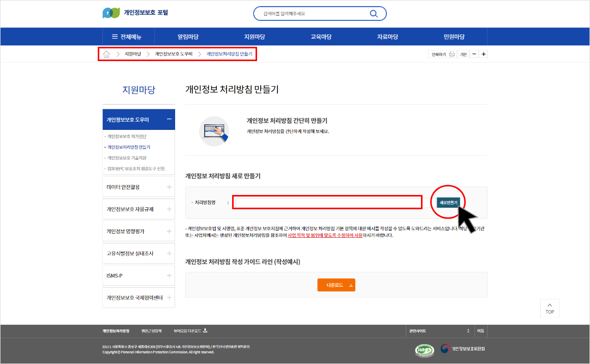
Task: Click the orange 다운로드 button
Action: pos(336,285)
